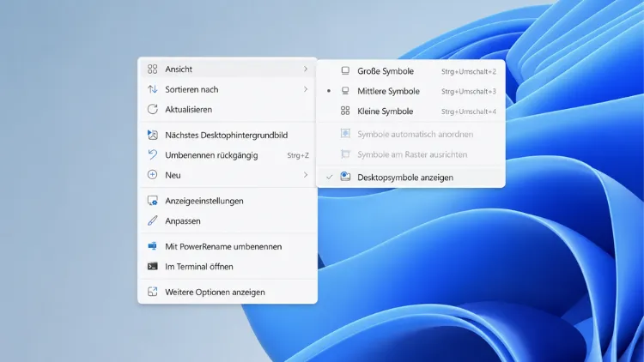Expand the Sortieren nach submenu chevron
The image size is (644, 362).
point(306,89)
